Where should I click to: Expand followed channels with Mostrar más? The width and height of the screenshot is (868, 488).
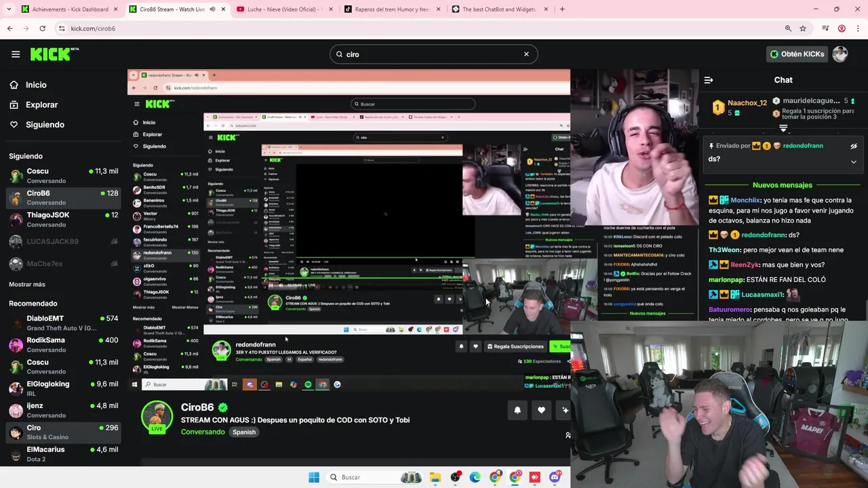pos(27,284)
